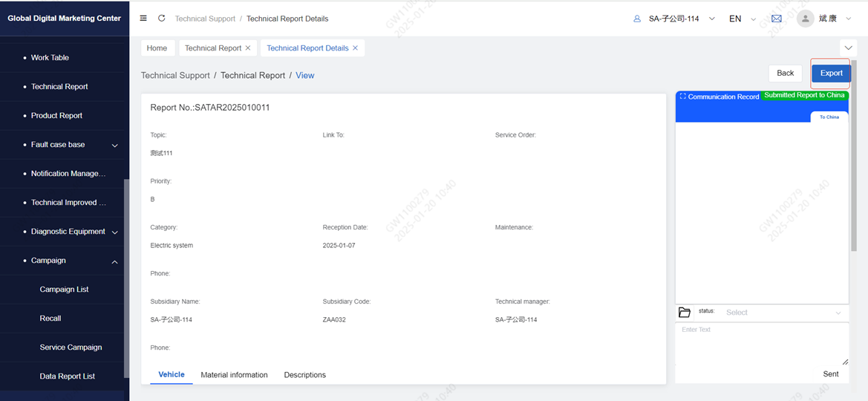Viewport: 868px width, 401px height.
Task: Close the Technical Report tab
Action: [x=248, y=48]
